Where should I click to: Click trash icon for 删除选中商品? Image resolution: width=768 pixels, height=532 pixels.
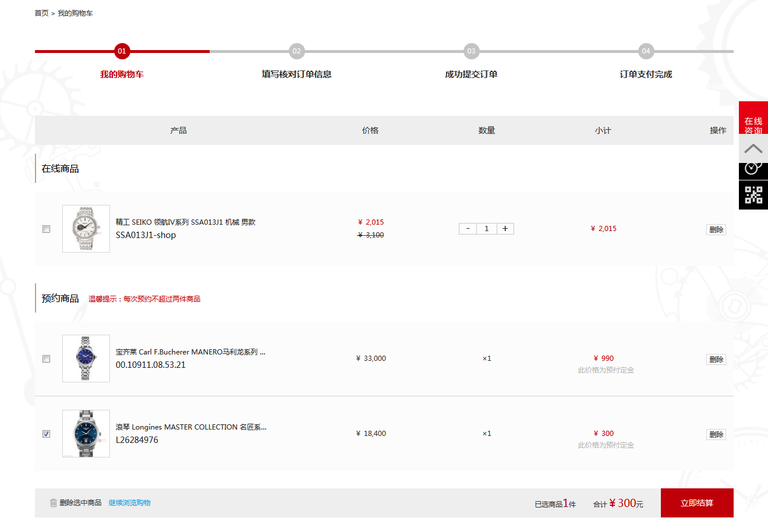[x=54, y=503]
